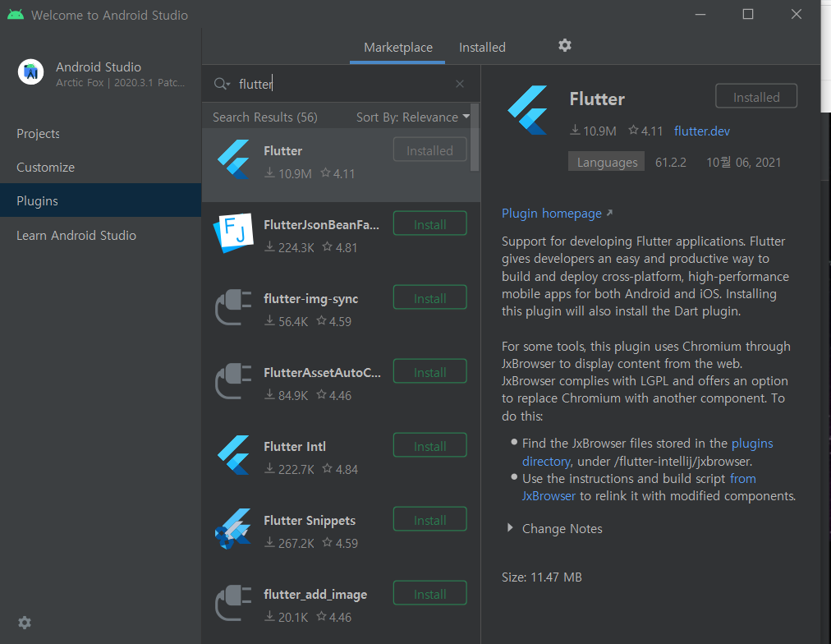Viewport: 831px width, 644px height.
Task: Install the FlutterAssetAutoCompletion plugin
Action: [429, 371]
